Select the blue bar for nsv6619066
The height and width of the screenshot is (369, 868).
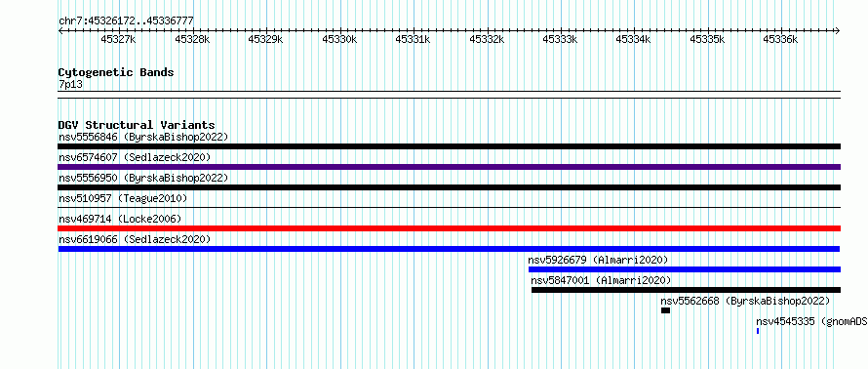[x=449, y=249]
